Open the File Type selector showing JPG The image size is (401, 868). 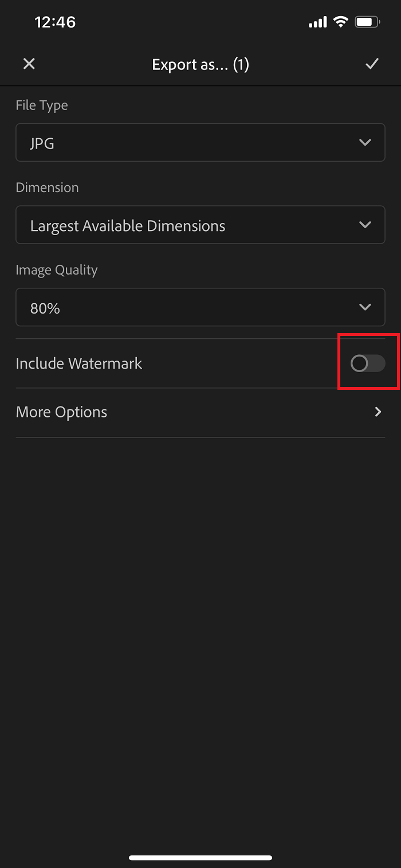point(200,142)
